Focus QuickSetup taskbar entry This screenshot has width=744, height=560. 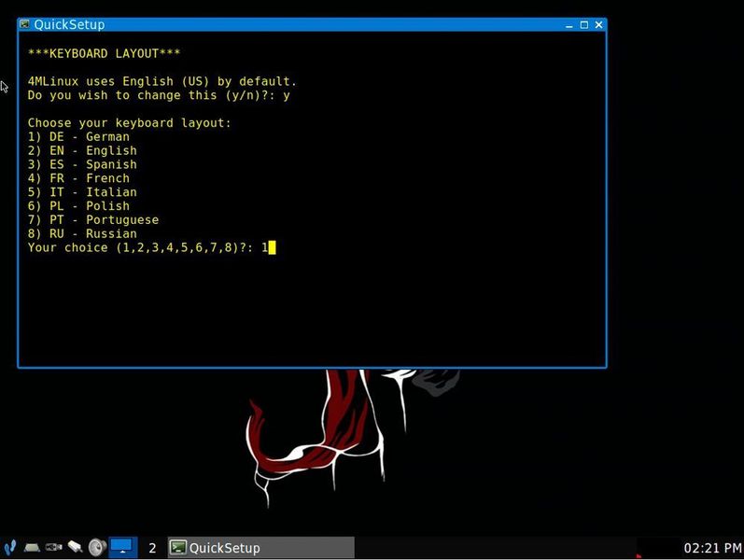[261, 548]
